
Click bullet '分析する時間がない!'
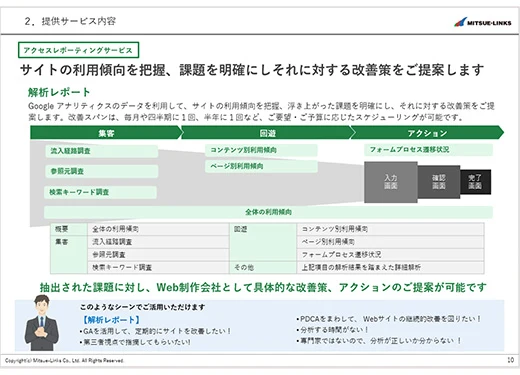[x=332, y=330]
